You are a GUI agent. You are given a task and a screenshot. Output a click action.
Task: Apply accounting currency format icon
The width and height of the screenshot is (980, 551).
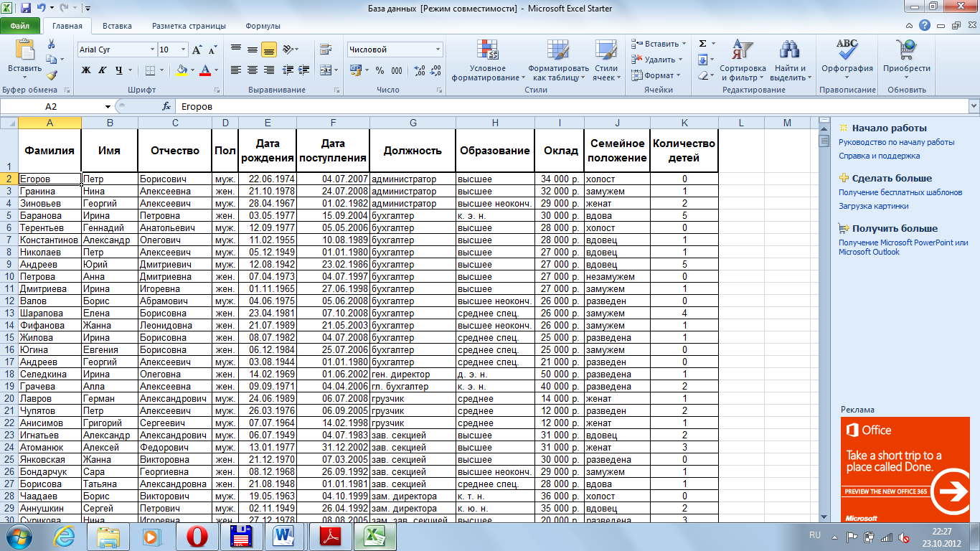pos(356,70)
